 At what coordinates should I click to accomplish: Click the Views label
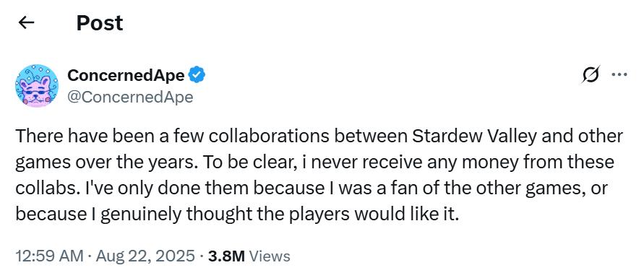point(270,256)
